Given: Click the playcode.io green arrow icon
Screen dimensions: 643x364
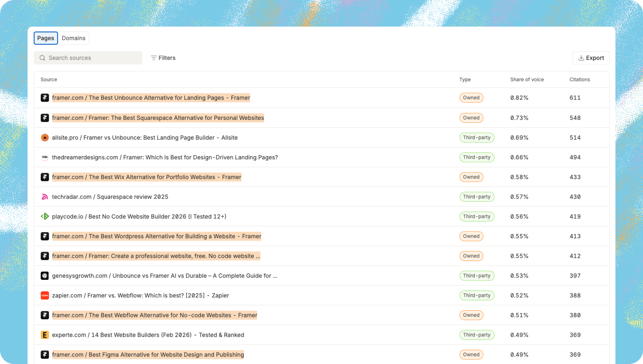Looking at the screenshot, I should pos(45,217).
